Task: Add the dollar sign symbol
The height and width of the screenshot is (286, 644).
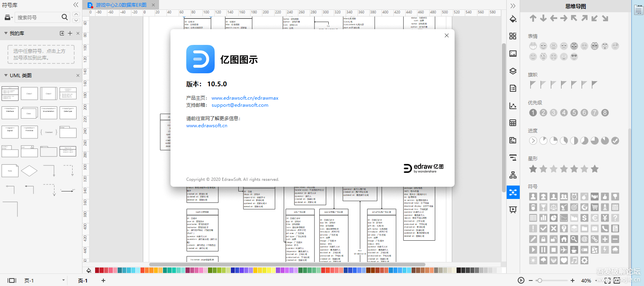Action: tap(584, 218)
